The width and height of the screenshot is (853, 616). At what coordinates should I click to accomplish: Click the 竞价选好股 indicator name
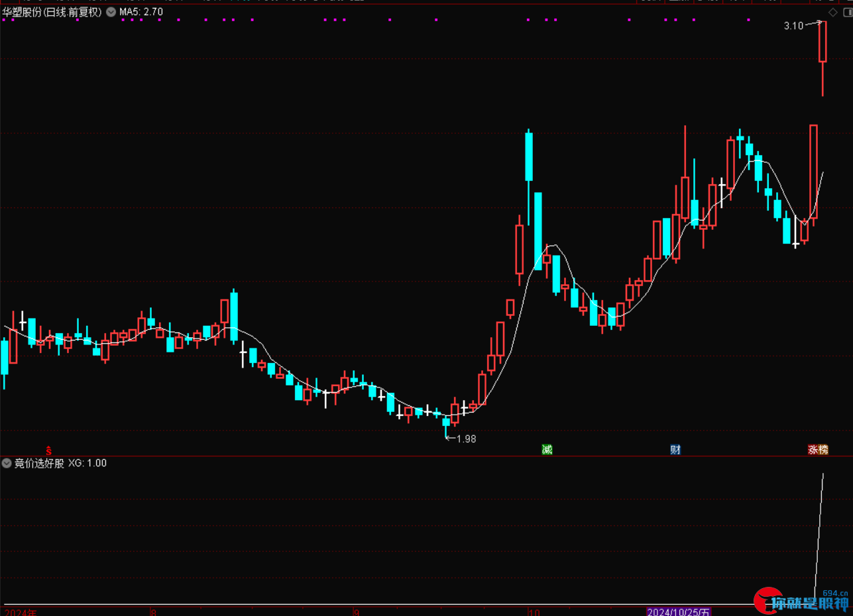click(39, 463)
